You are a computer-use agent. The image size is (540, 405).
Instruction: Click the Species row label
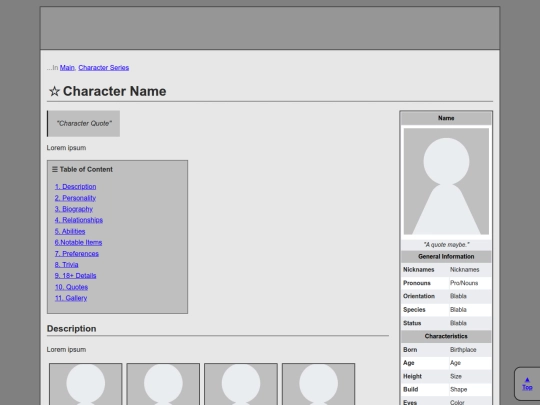pos(414,310)
